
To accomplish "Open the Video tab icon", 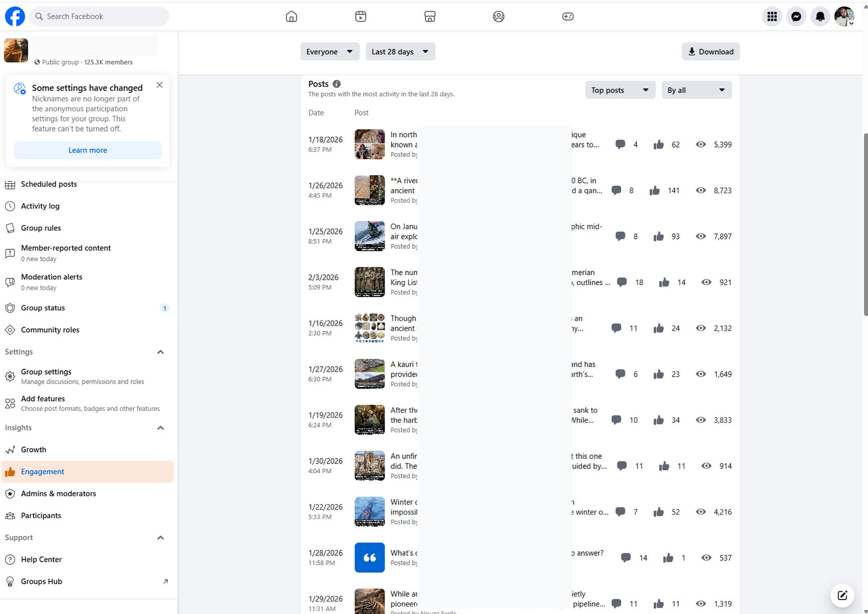I will 361,17.
